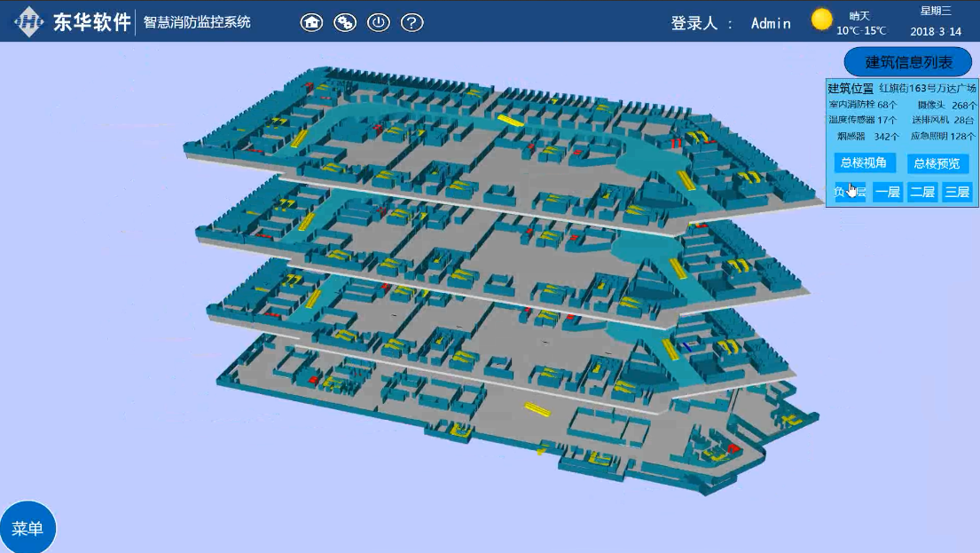Open help with the question mark icon
This screenshot has height=553, width=980.
[412, 22]
